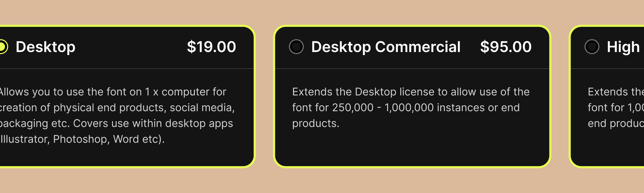Click the High license card title

623,47
